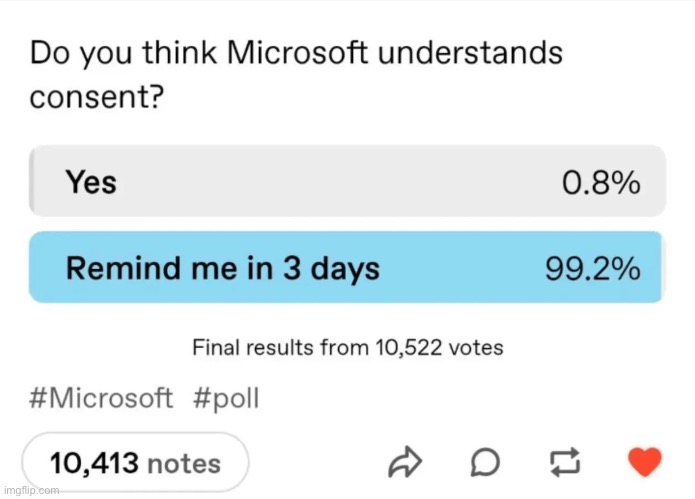Select the Remind me in 3 days option
The image size is (695, 499).
click(x=346, y=267)
